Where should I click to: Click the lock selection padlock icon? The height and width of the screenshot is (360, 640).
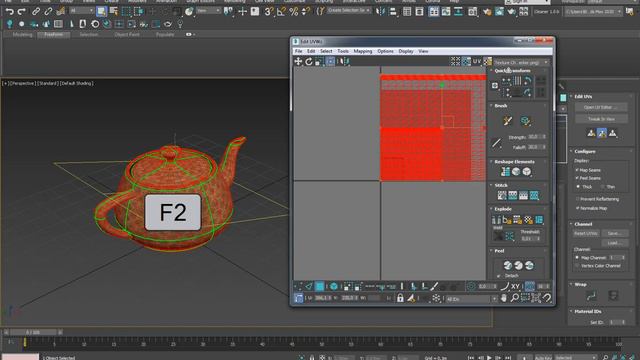[x=400, y=298]
